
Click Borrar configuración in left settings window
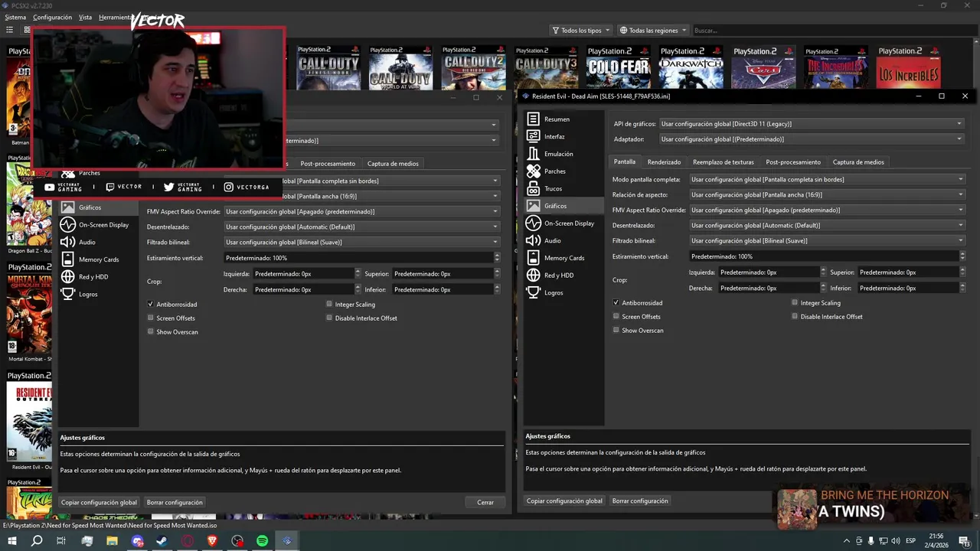(175, 502)
